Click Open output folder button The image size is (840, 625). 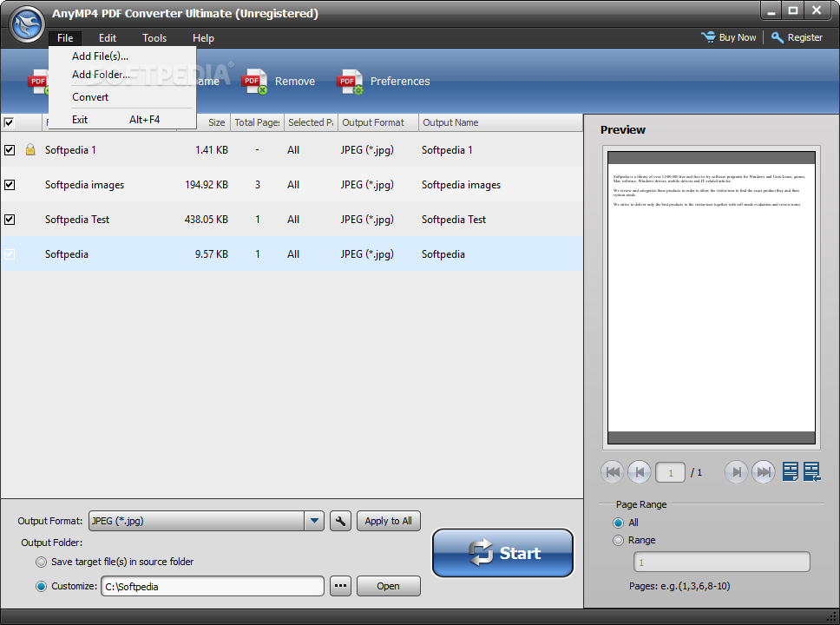point(389,586)
